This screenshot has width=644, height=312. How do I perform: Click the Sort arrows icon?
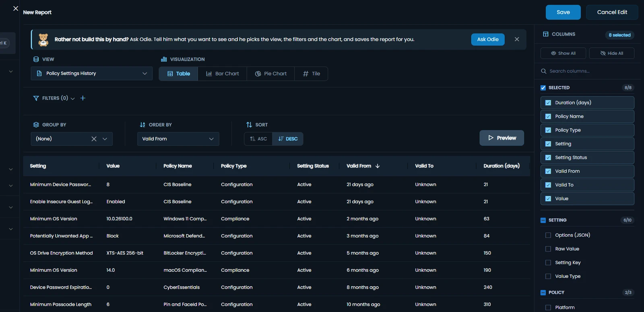point(249,125)
